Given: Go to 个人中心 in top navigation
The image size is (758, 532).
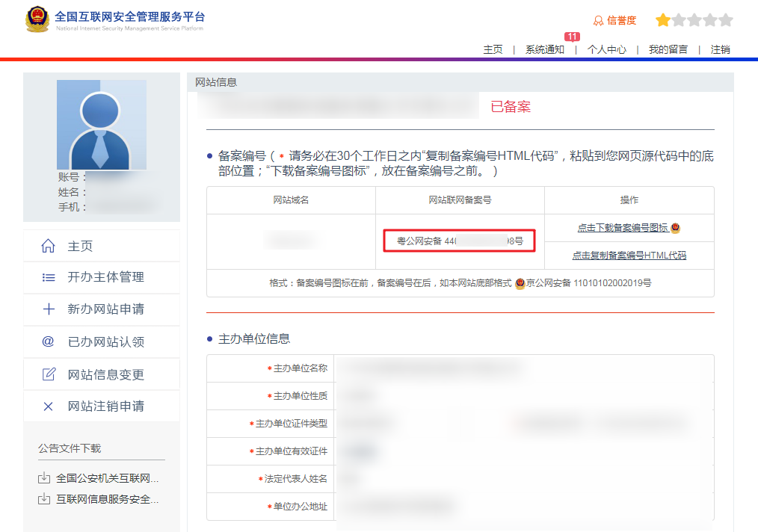Looking at the screenshot, I should (606, 49).
